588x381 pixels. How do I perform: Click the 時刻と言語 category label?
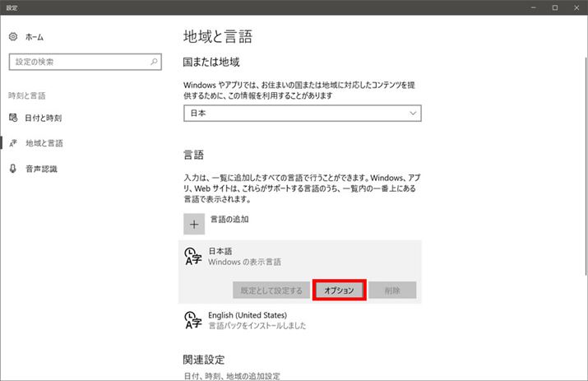27,95
